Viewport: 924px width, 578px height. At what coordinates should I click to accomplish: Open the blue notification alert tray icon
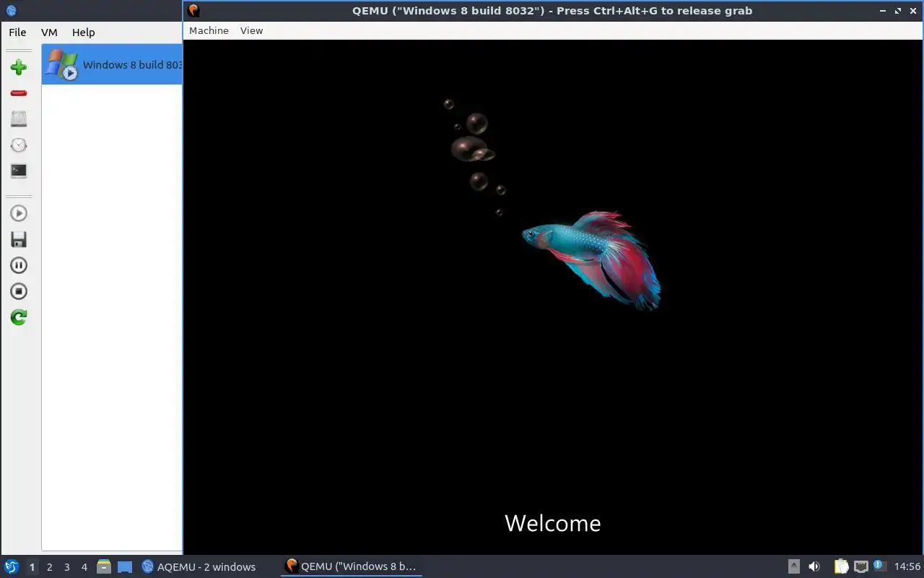click(879, 566)
